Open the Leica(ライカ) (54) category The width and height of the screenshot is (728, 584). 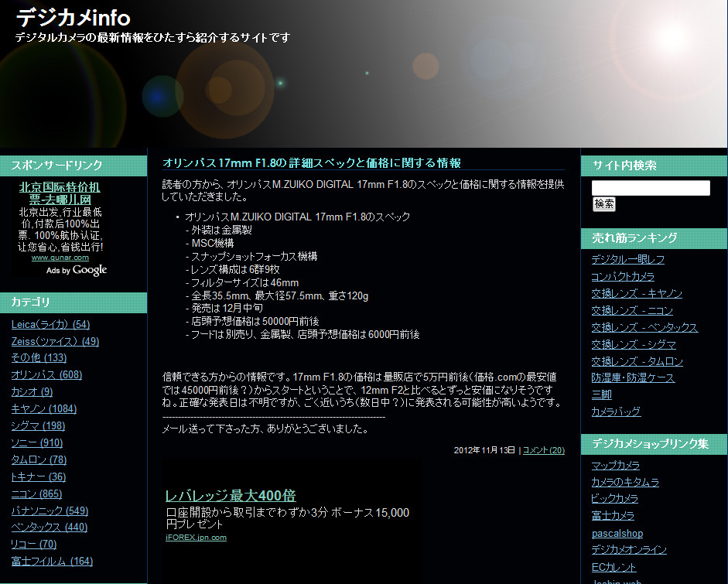(50, 324)
